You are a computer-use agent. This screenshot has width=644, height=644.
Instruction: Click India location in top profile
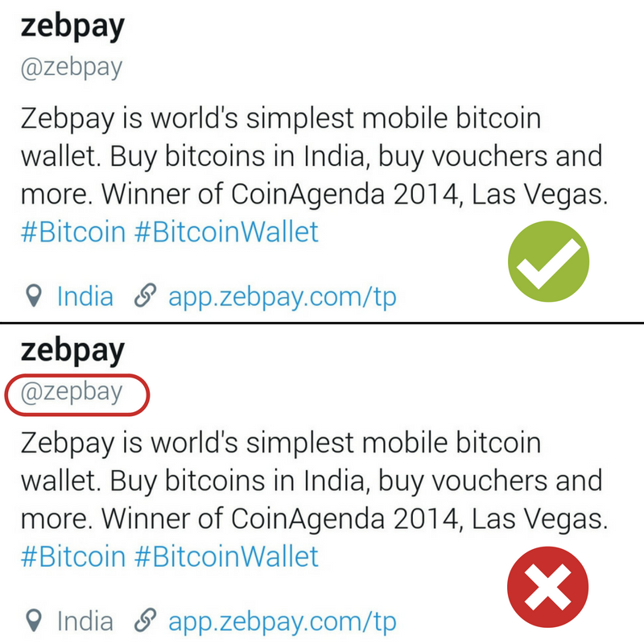click(x=85, y=296)
